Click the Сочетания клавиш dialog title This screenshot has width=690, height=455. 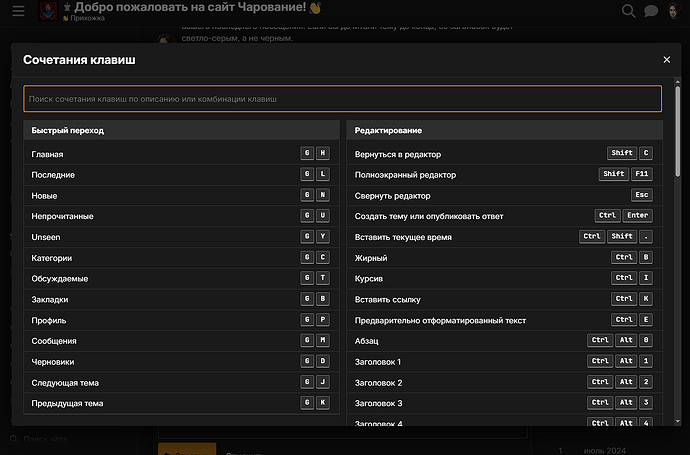[x=82, y=61]
